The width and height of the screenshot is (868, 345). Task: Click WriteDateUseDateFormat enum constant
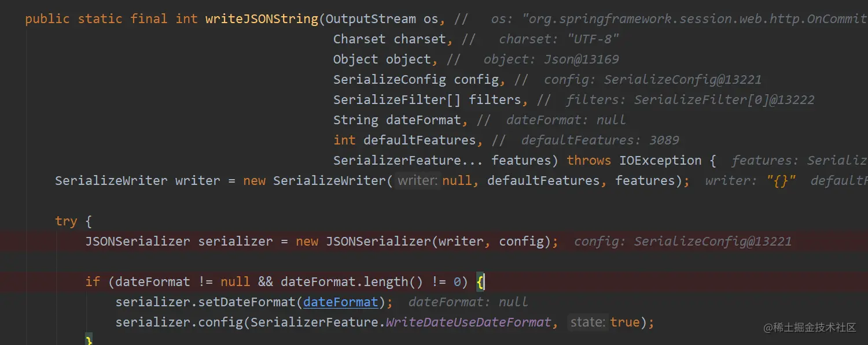(x=468, y=322)
